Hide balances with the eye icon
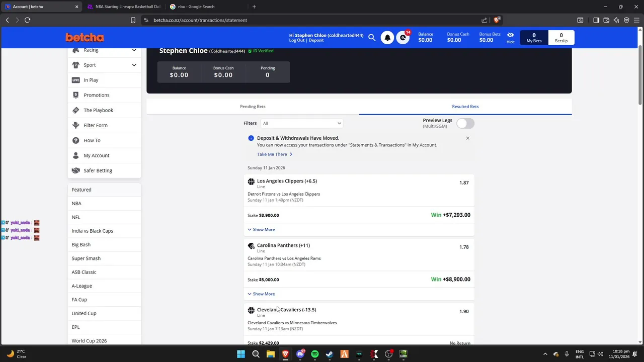 [511, 38]
